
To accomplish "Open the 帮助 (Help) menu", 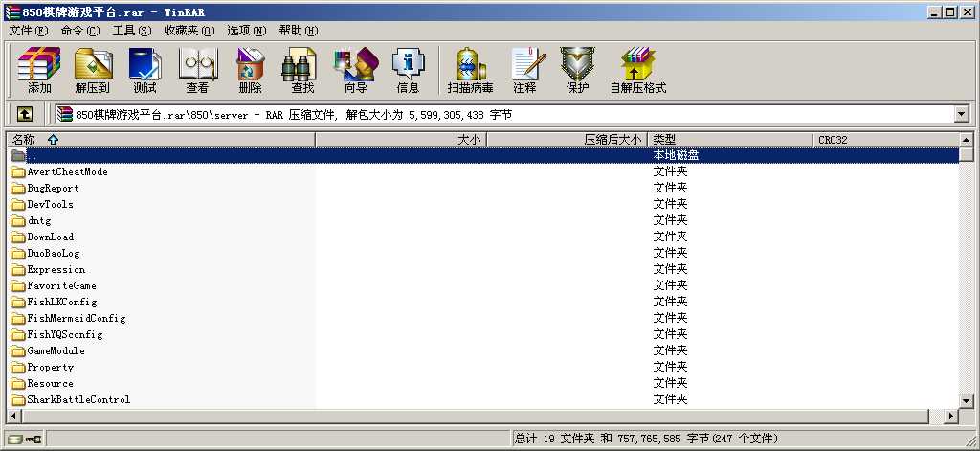I will click(299, 30).
